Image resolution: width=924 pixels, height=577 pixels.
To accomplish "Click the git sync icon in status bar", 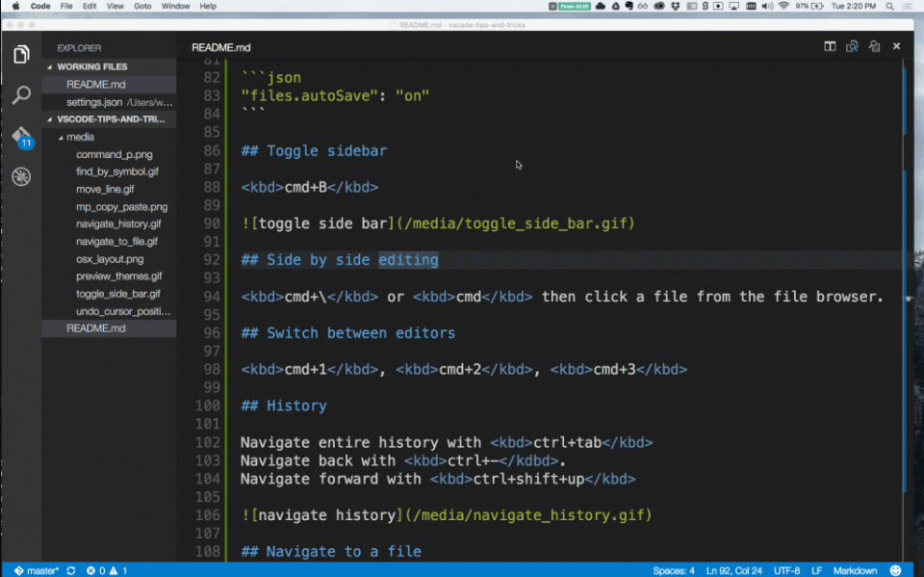I will (x=70, y=570).
